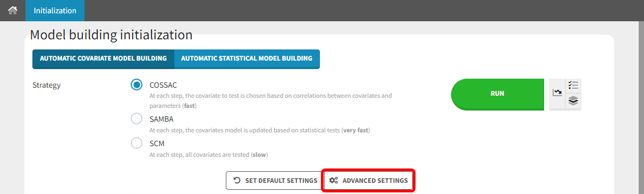Select the SCM strategy radio button

137,144
